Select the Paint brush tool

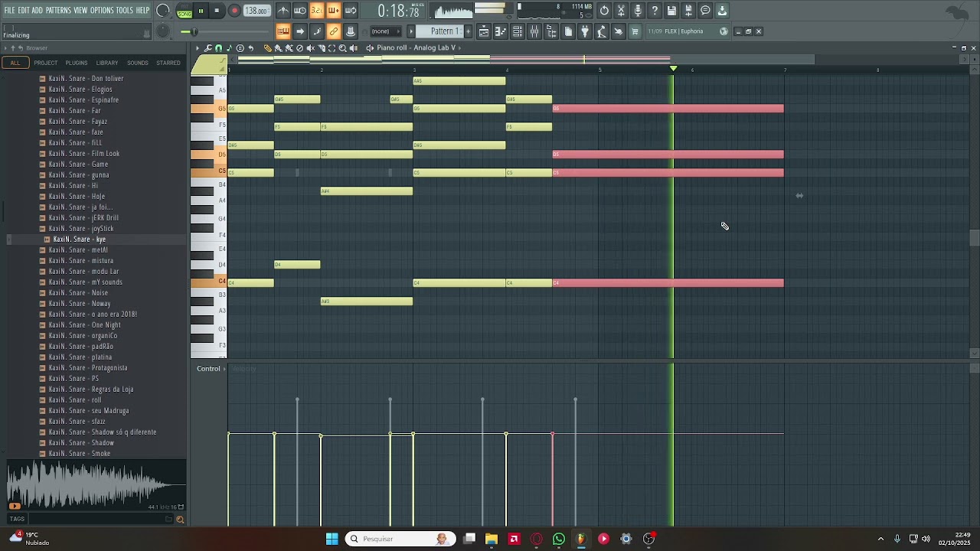(278, 47)
